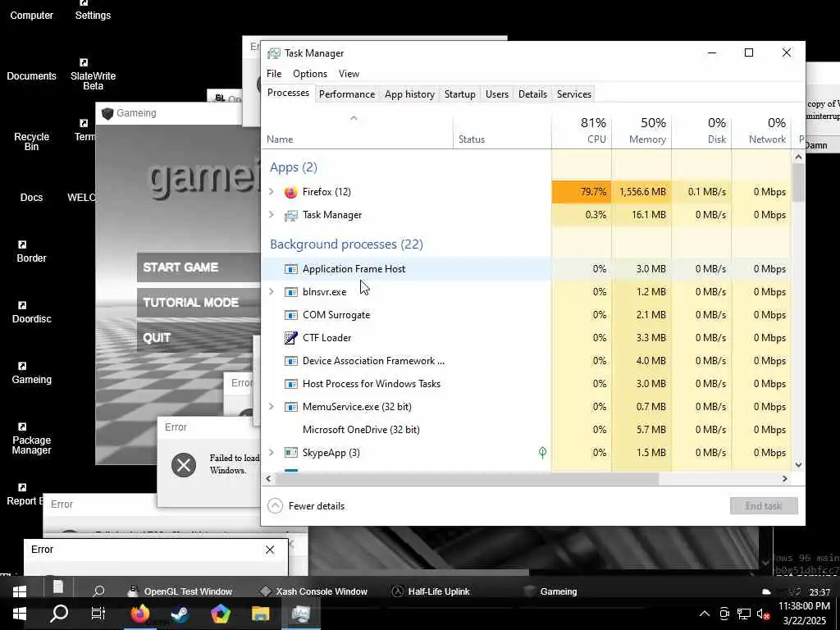Image resolution: width=840 pixels, height=630 pixels.
Task: Open Windows Search magnifier on bottom taskbar
Action: point(59,614)
